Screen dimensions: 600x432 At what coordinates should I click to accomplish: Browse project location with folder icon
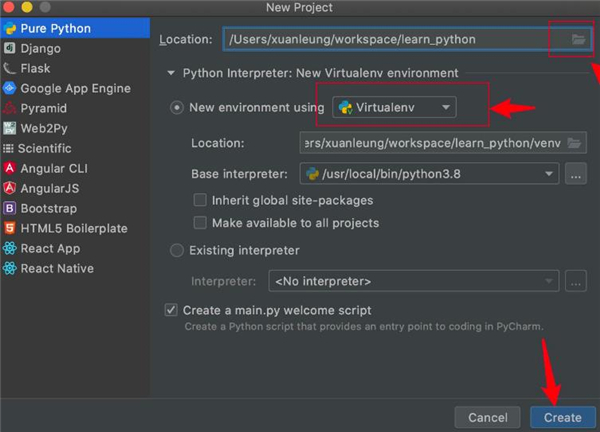point(578,39)
